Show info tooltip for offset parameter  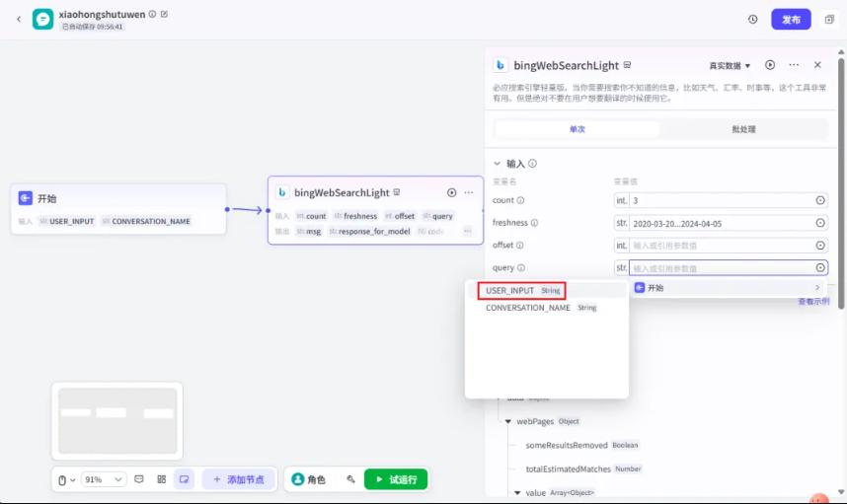519,245
